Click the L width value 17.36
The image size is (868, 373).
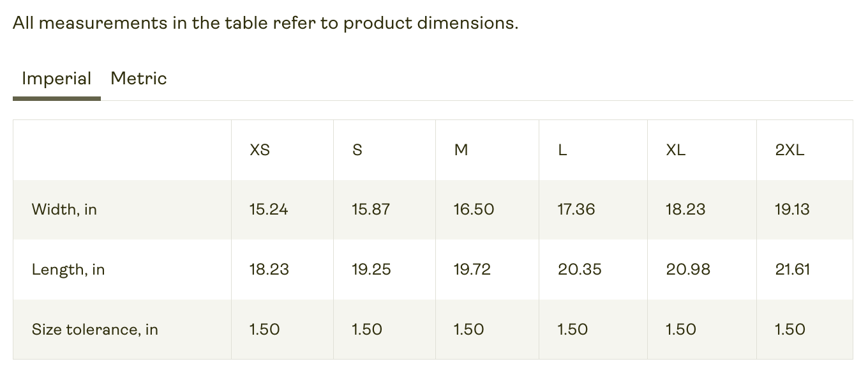pyautogui.click(x=576, y=209)
